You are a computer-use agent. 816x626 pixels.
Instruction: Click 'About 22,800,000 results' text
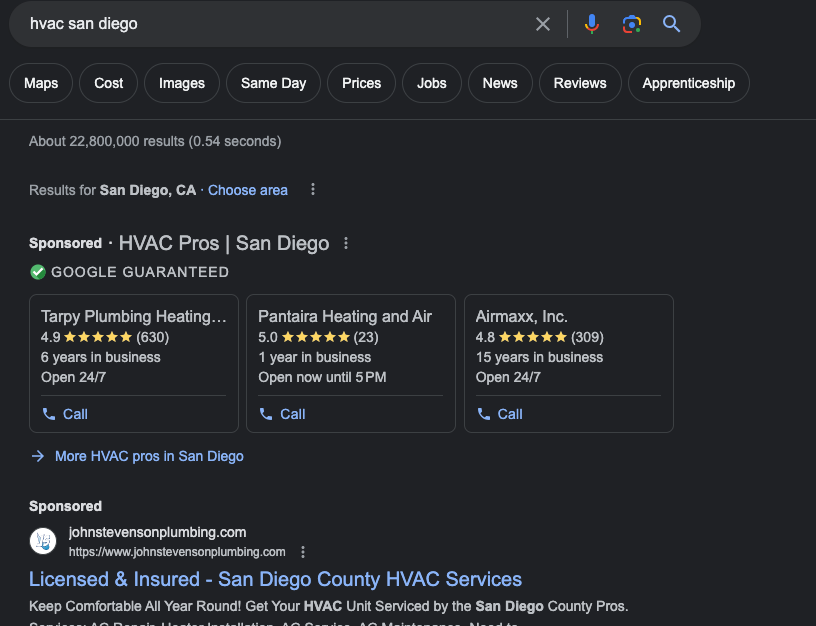[155, 142]
